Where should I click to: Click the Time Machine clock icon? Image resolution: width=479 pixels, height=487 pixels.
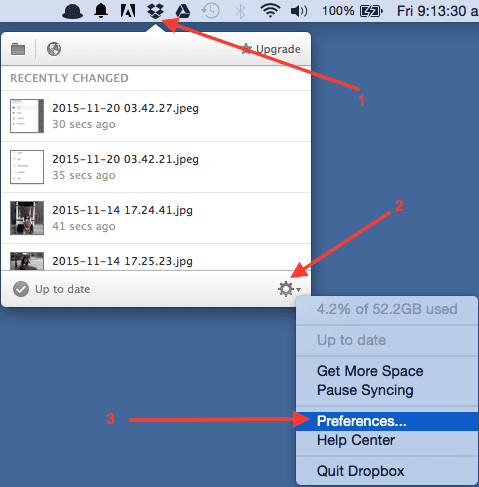[211, 11]
